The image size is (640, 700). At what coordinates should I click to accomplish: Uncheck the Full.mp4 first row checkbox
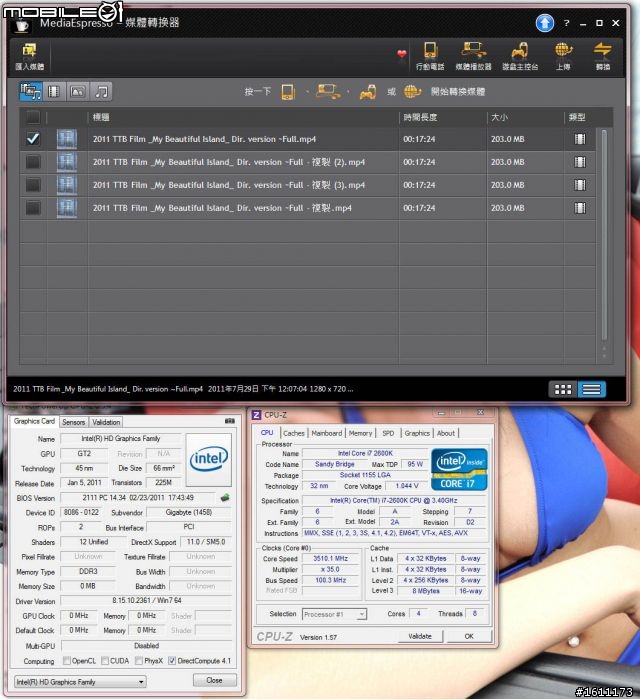tap(33, 139)
